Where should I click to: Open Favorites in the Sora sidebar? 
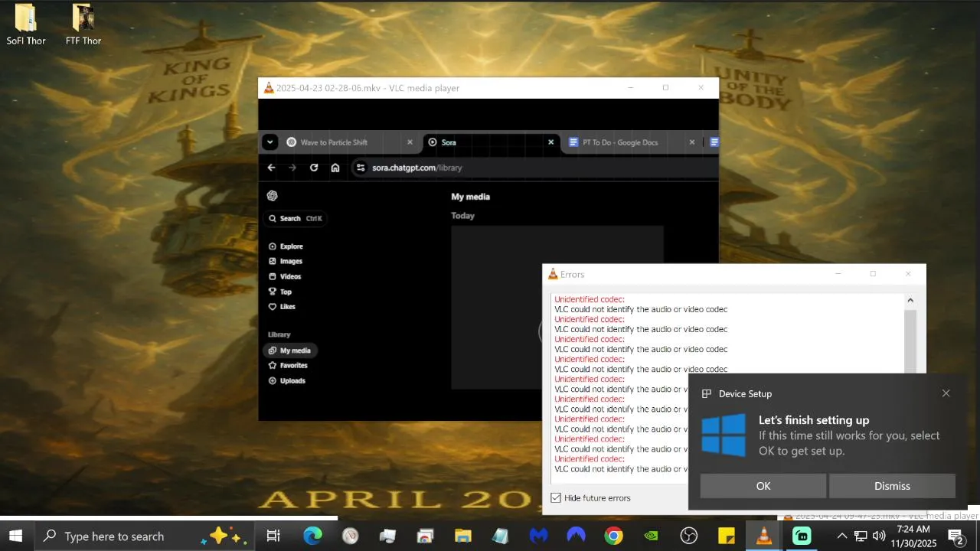point(288,366)
